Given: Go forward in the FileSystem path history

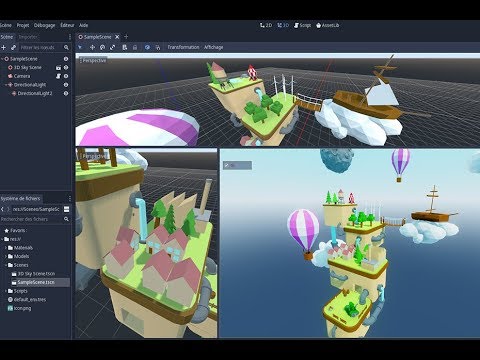Looking at the screenshot, I should point(8,209).
